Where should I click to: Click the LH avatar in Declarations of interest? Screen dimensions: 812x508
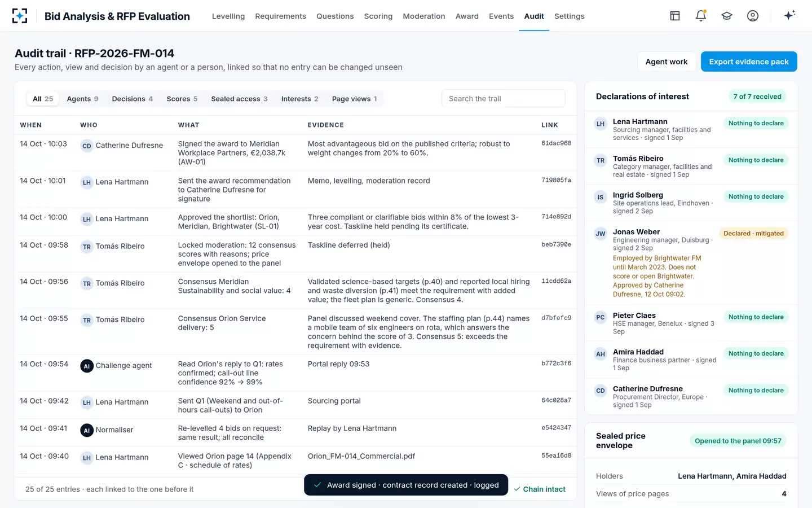click(x=601, y=124)
